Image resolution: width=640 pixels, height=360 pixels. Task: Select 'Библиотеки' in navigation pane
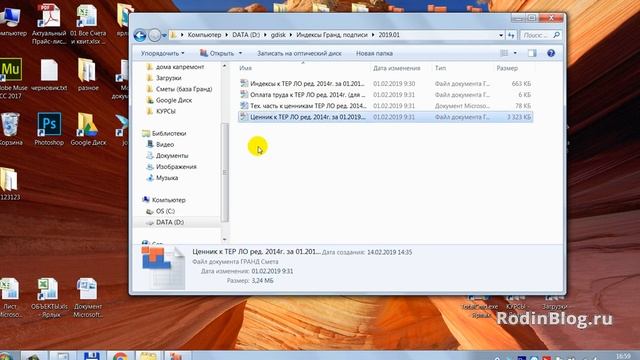(x=164, y=133)
